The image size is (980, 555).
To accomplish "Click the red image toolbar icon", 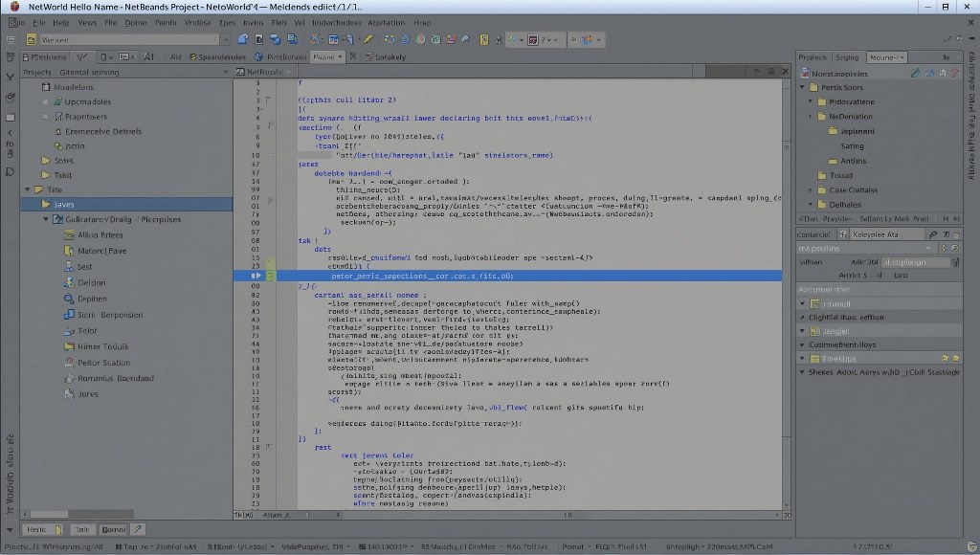I will click(x=451, y=39).
